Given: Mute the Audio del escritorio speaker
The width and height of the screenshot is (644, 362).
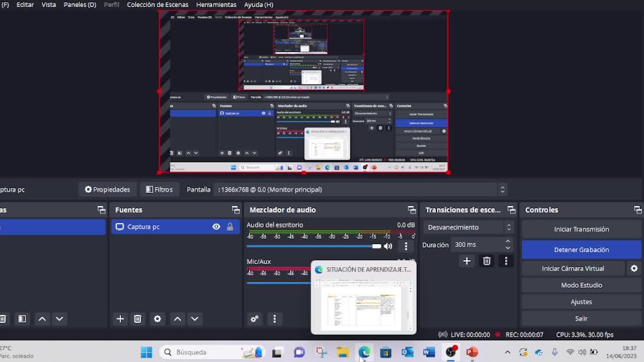Looking at the screenshot, I should (x=388, y=246).
